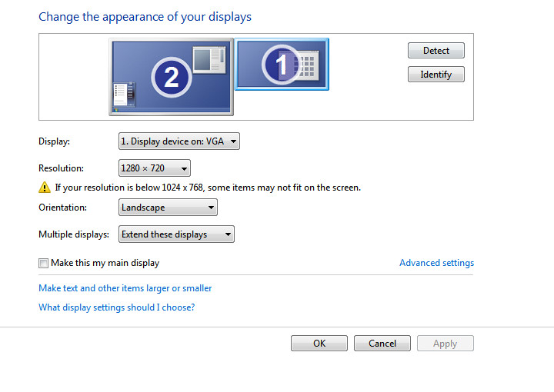This screenshot has width=554, height=392.
Task: Expand the Orientation Landscape dropdown
Action: click(x=169, y=208)
